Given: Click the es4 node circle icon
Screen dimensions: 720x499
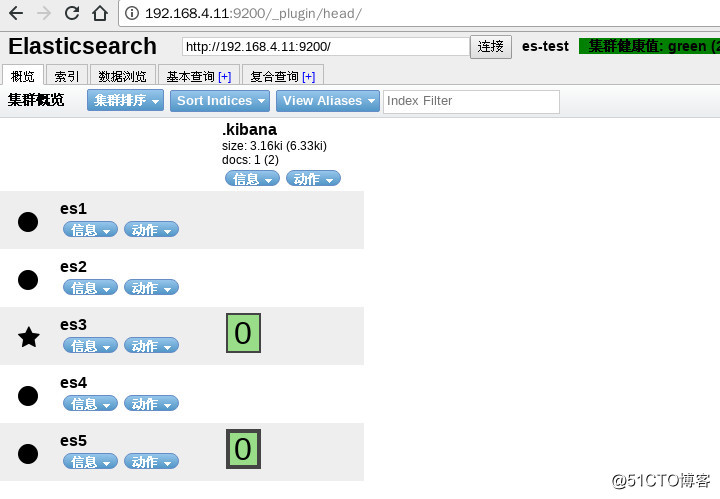Looking at the screenshot, I should (28, 396).
